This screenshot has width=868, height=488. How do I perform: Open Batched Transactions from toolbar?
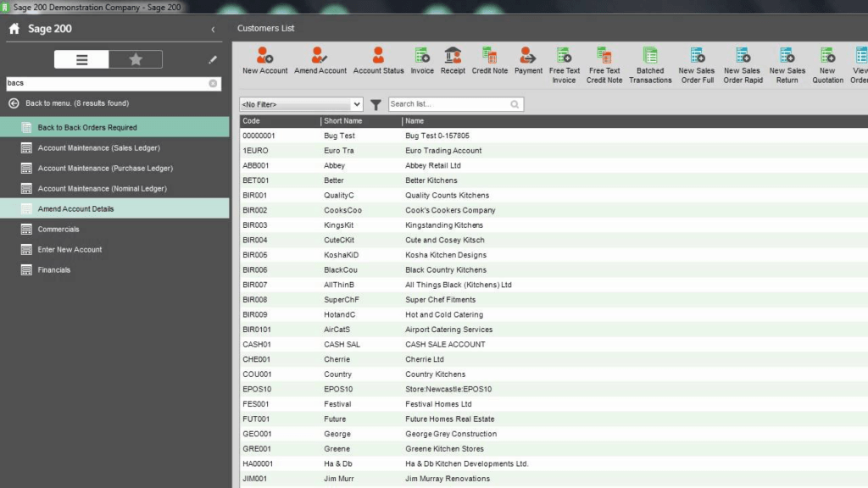point(650,65)
